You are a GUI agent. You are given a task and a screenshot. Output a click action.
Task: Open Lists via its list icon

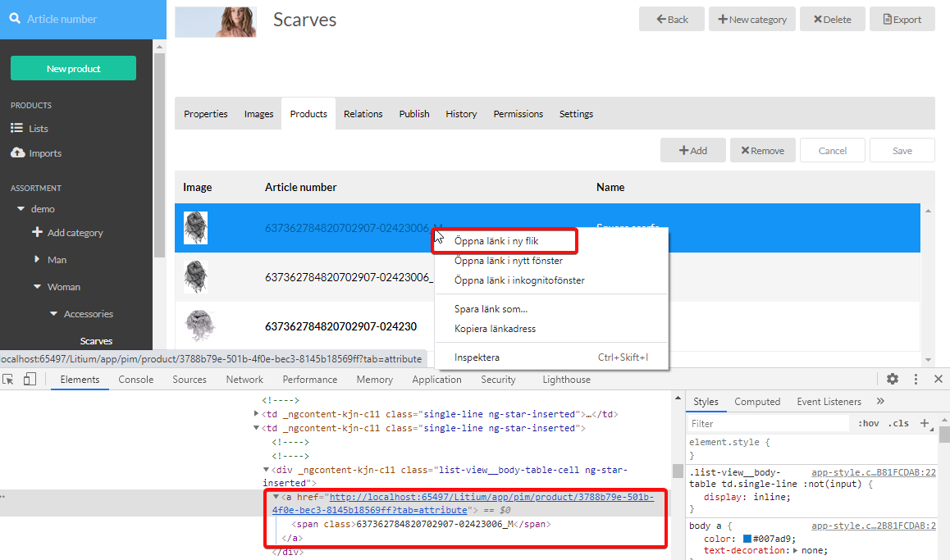(x=16, y=129)
